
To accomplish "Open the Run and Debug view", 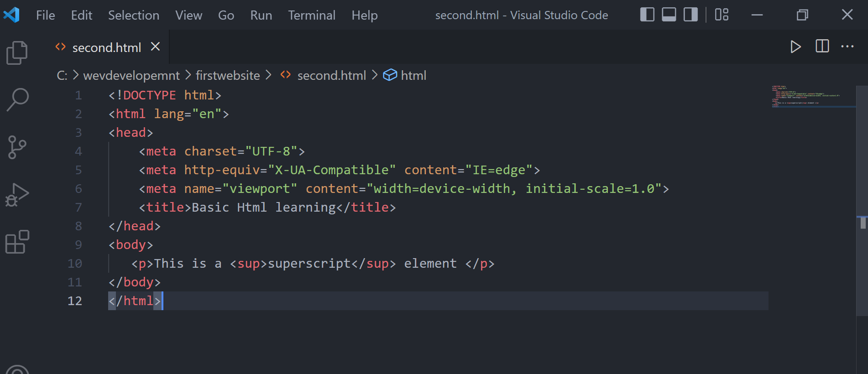I will pos(17,195).
